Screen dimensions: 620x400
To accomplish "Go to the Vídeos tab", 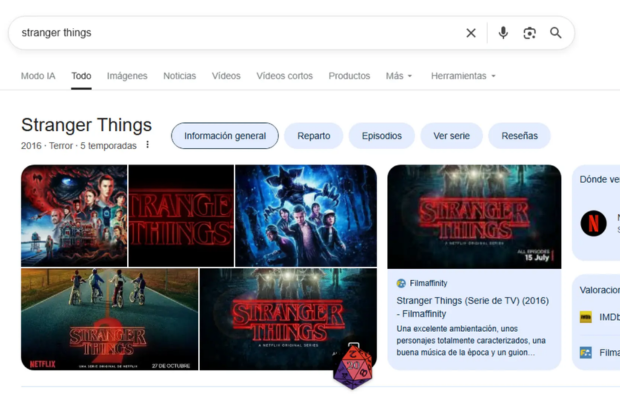I will [x=226, y=76].
